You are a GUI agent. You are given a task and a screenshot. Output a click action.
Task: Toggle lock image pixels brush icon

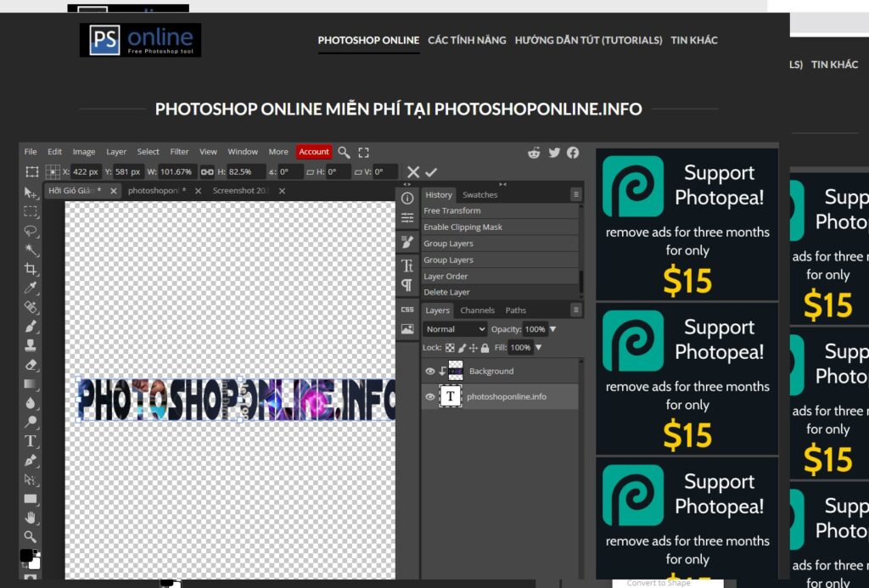point(463,348)
